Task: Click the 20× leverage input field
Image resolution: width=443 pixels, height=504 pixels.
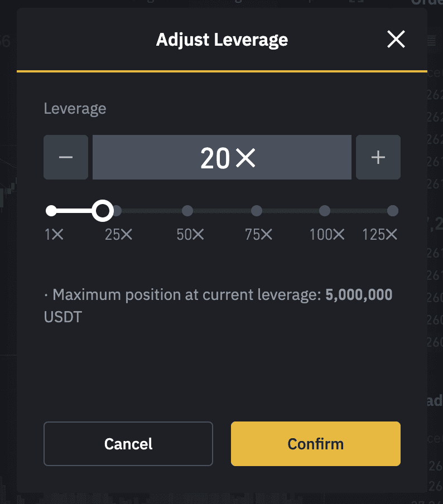Action: tap(222, 157)
